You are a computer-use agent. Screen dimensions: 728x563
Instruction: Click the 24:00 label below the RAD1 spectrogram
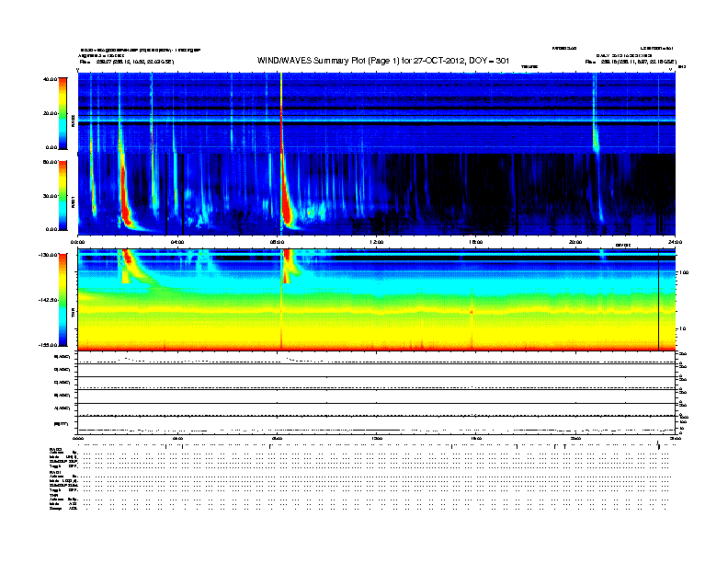click(675, 242)
